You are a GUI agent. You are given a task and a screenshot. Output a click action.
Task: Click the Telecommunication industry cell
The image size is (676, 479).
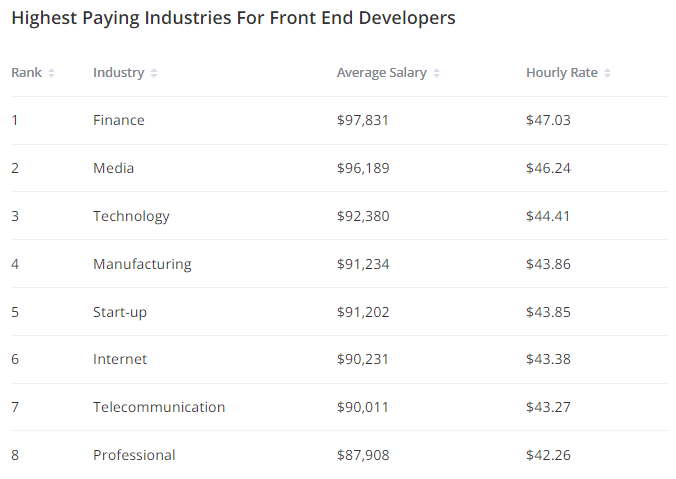pyautogui.click(x=159, y=407)
